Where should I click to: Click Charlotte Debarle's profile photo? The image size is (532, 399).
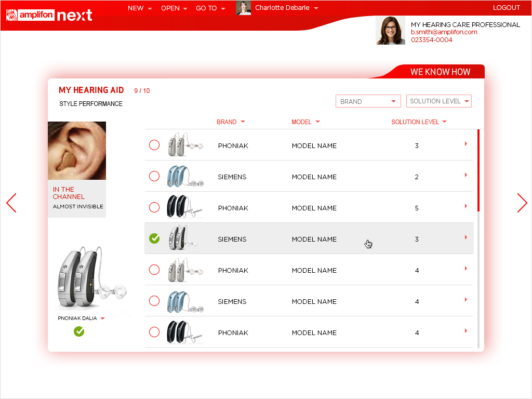pyautogui.click(x=243, y=8)
